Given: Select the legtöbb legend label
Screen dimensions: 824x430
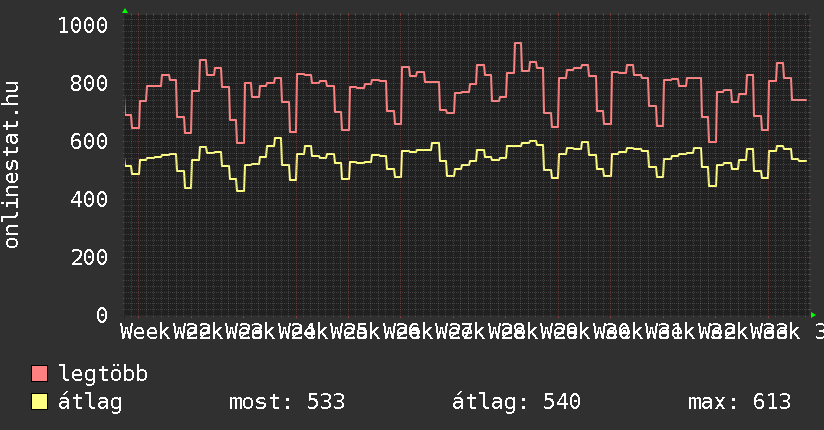Looking at the screenshot, I should 103,374.
